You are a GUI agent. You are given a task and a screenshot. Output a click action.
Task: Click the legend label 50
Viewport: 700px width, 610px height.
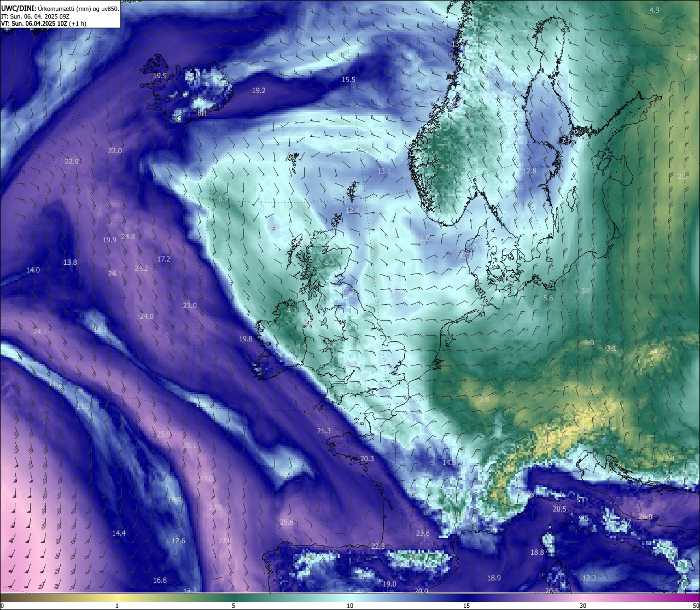point(696,606)
